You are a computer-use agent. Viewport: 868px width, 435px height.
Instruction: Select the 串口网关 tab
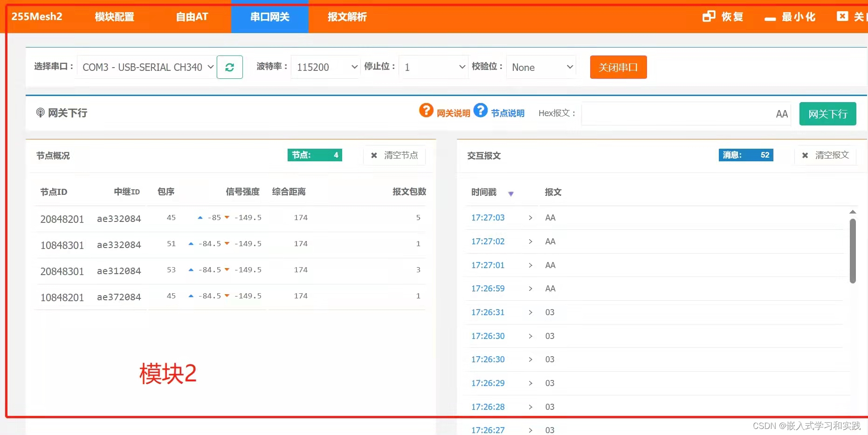pos(269,17)
